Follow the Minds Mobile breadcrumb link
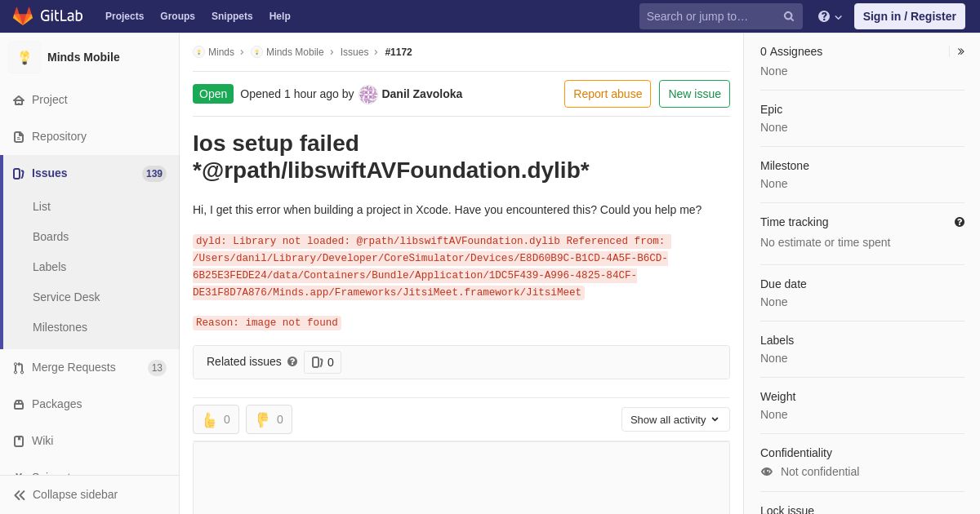The height and width of the screenshot is (514, 980). click(295, 52)
